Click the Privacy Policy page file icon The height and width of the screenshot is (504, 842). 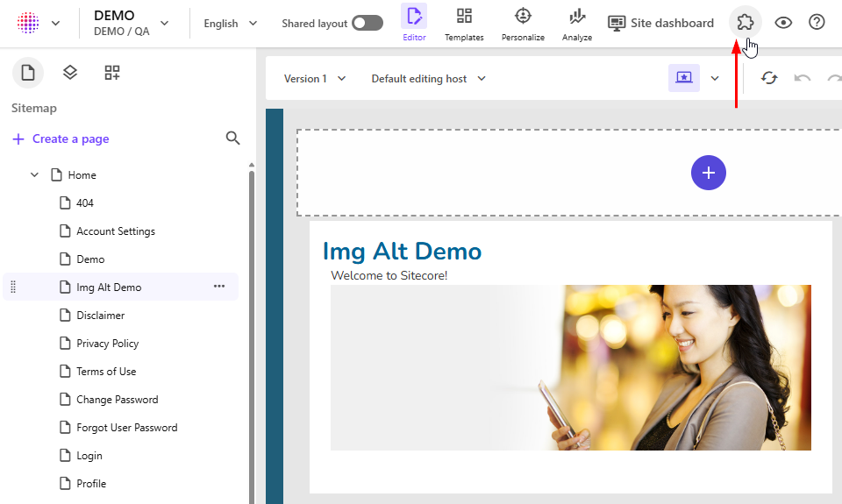[65, 344]
